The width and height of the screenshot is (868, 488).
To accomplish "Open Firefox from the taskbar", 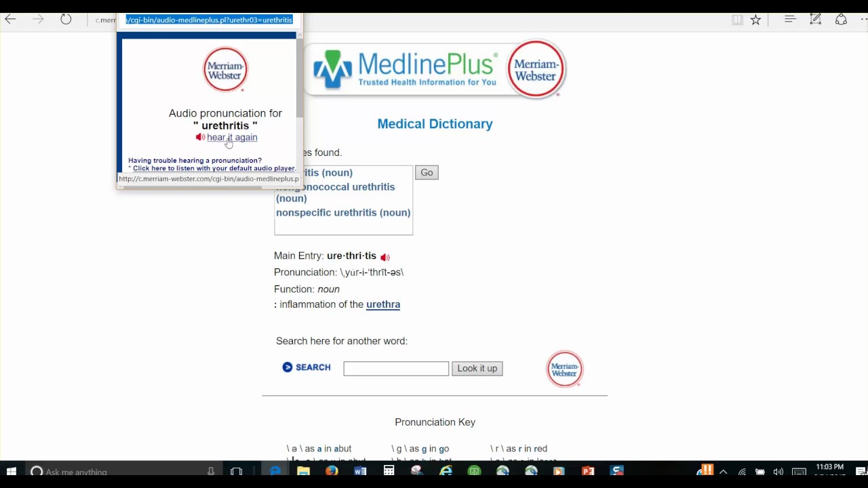I will [x=332, y=472].
